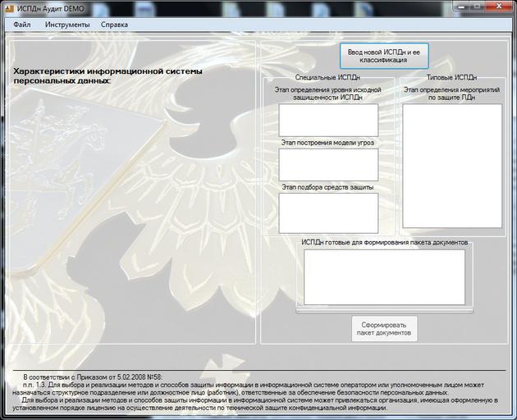Viewport: 517px width, 420px height.
Task: Select the ready-for-documents ИСПДн list box
Action: click(x=384, y=276)
